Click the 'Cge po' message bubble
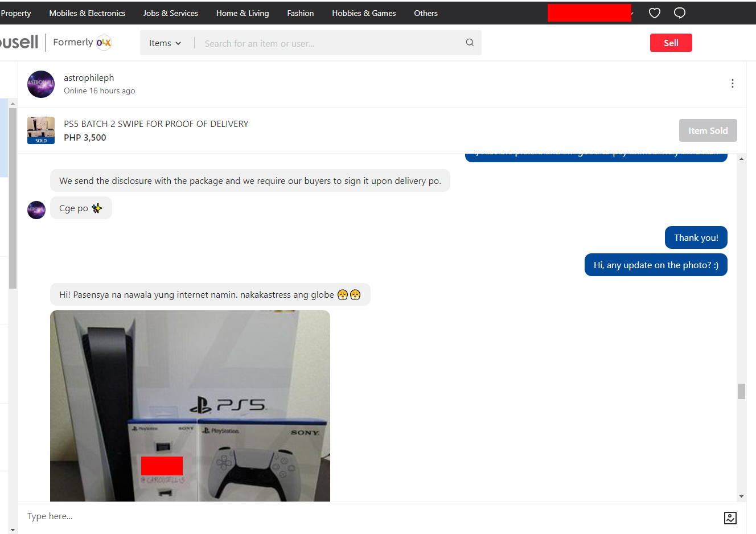 81,208
